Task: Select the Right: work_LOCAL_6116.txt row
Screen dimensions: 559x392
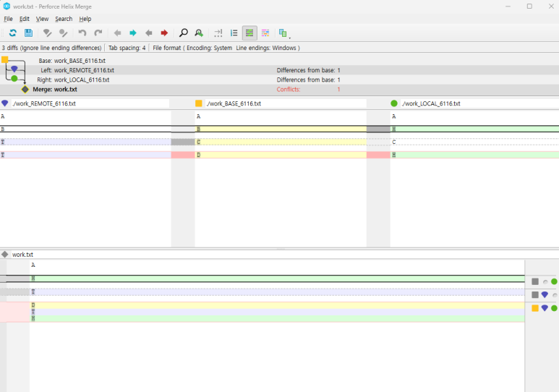Action: pos(279,80)
